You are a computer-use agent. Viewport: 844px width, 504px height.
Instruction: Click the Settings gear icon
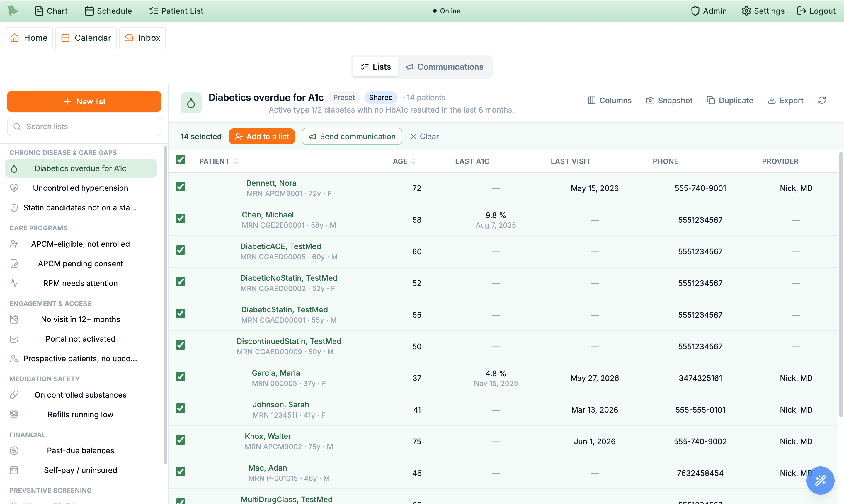[746, 11]
